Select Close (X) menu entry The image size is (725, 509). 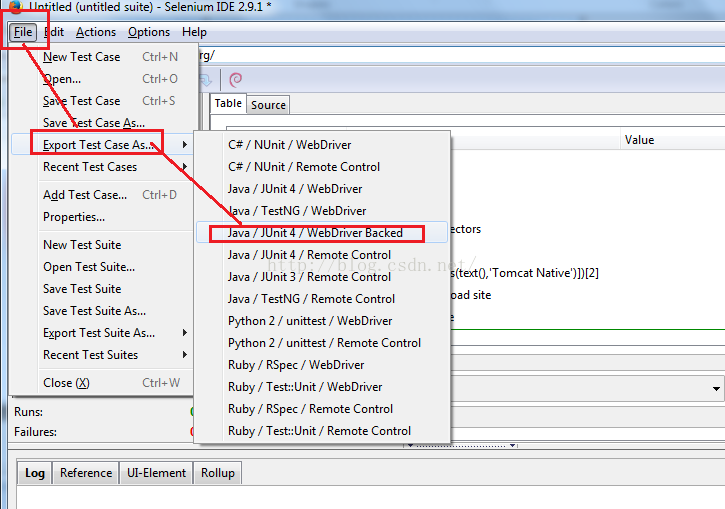pos(104,383)
